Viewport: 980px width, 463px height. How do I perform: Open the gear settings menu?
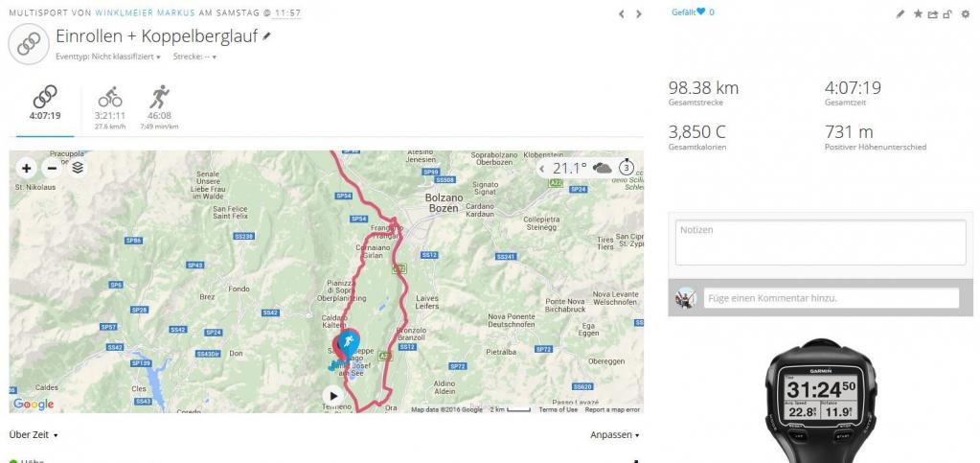tap(966, 13)
